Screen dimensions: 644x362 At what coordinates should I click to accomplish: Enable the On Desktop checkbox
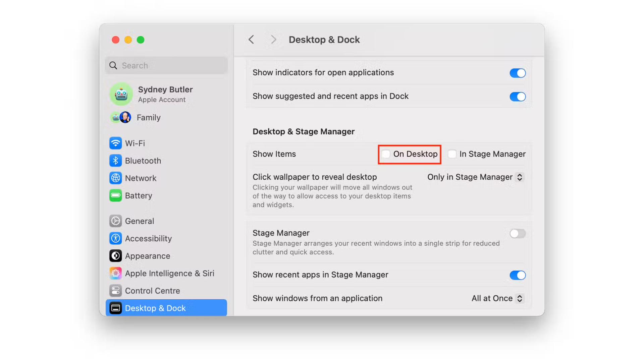coord(386,154)
